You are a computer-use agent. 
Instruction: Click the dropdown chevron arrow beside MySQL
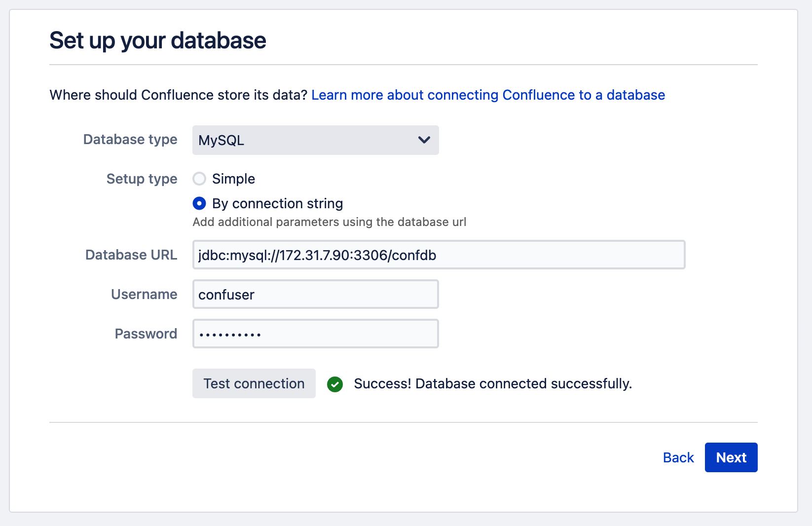(x=424, y=140)
